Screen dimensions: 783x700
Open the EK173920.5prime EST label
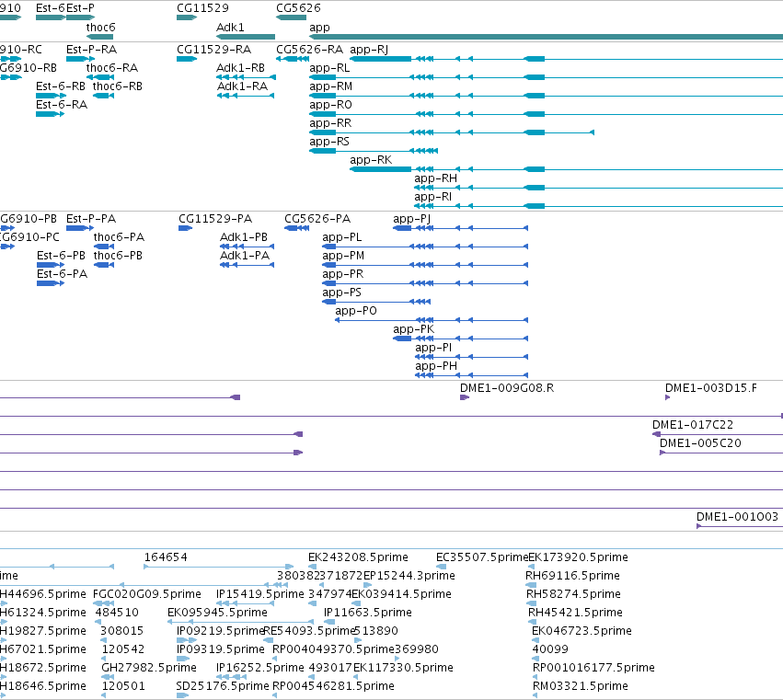(x=578, y=557)
